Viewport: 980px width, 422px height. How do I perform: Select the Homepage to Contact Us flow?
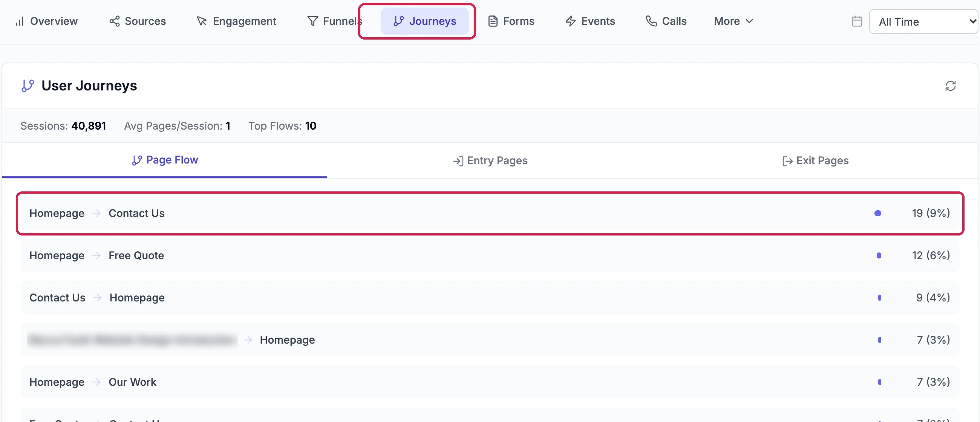[x=490, y=213]
